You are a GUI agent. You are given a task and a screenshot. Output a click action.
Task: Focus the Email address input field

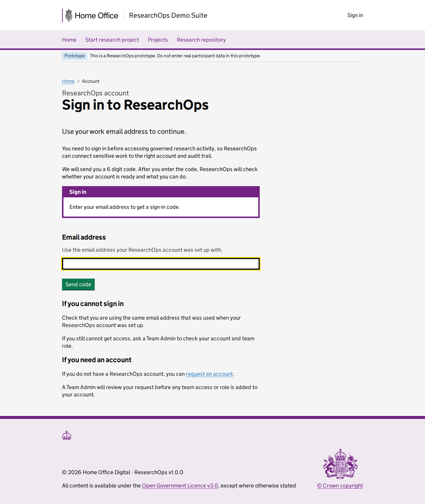[x=161, y=264]
